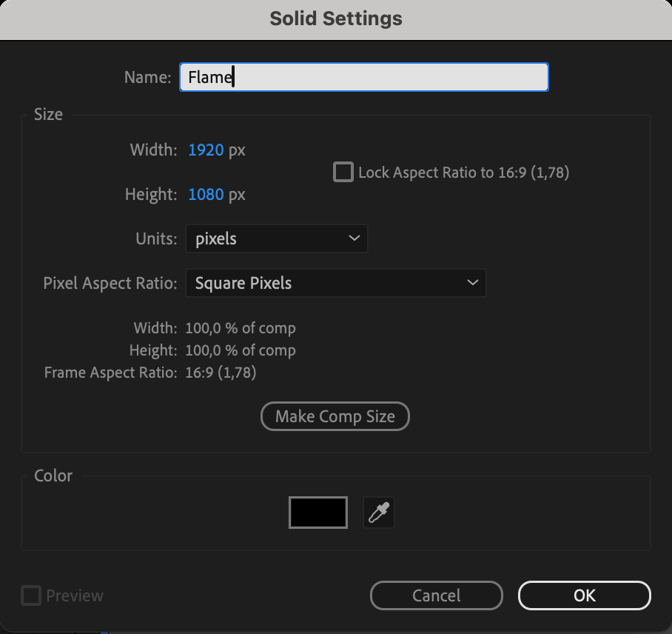Select the 1920 width value
Image resolution: width=672 pixels, height=634 pixels.
[206, 150]
